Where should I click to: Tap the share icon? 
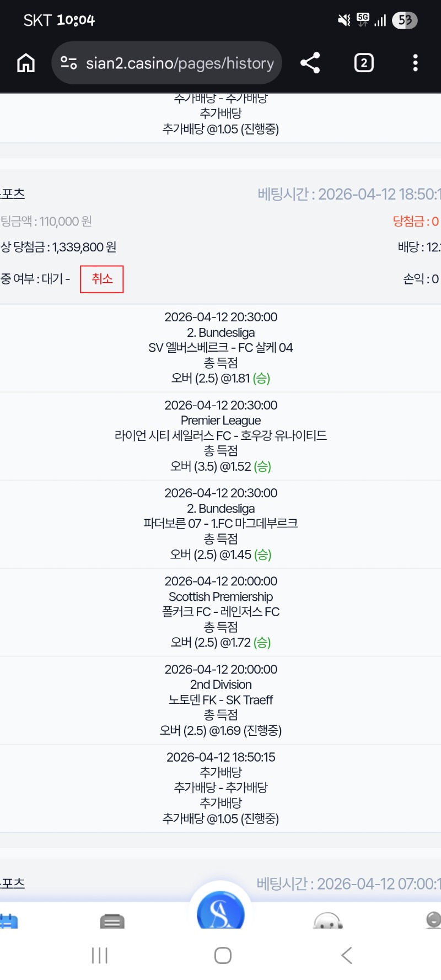(x=310, y=63)
